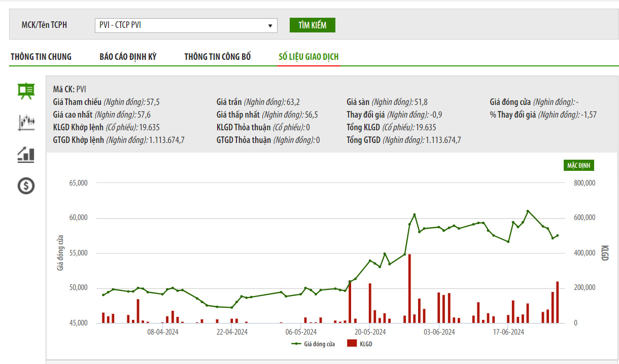
Task: Open the candlestick chart view icon
Action: (x=26, y=122)
